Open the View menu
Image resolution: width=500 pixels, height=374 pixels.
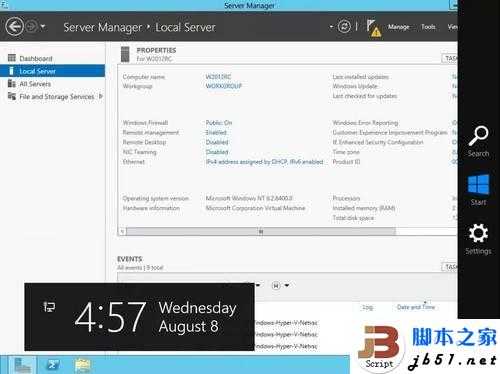[453, 27]
